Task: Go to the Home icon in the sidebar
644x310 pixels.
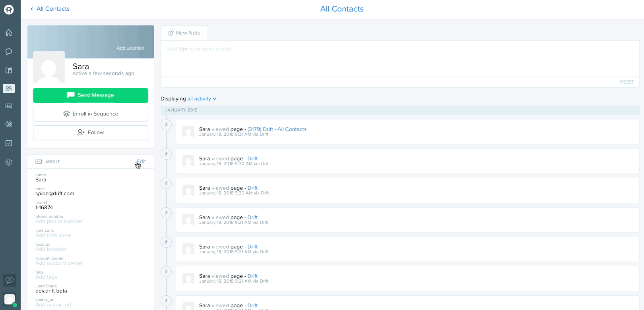Action: click(x=9, y=33)
